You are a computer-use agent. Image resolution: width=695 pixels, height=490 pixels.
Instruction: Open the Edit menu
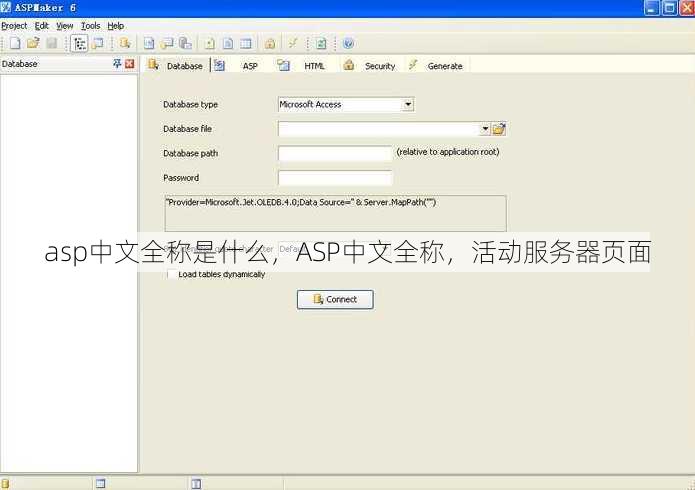[x=42, y=26]
